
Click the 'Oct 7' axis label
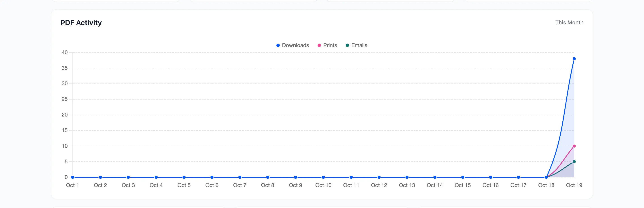tap(240, 185)
